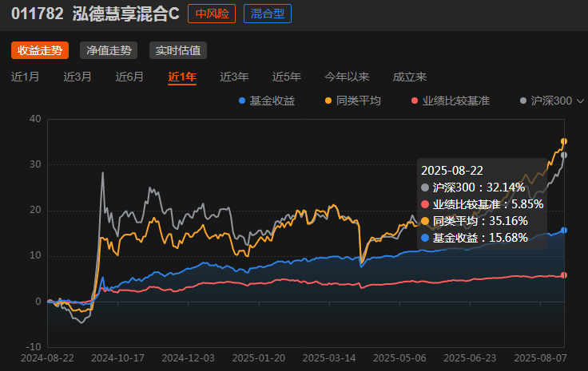Click the 2025-01-20 x-axis date label
The image size is (588, 371).
coord(259,358)
